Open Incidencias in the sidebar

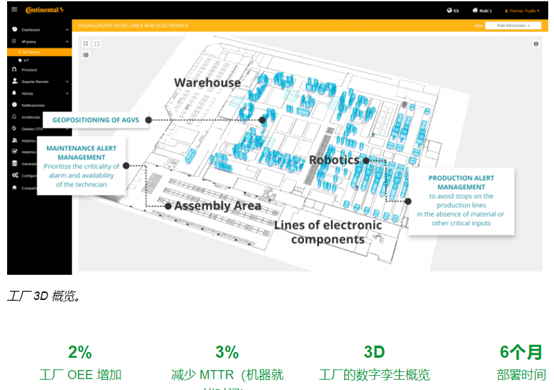(x=31, y=117)
